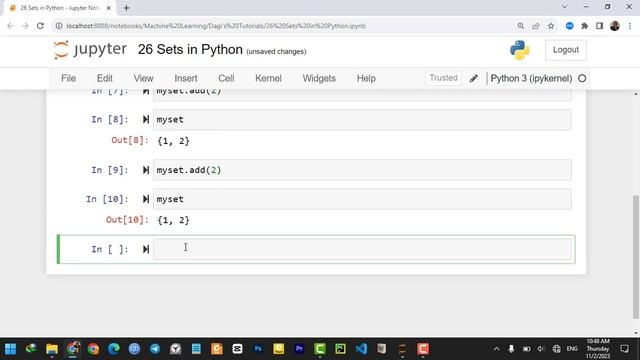Open the Kernel menu
This screenshot has width=640, height=360.
[268, 78]
